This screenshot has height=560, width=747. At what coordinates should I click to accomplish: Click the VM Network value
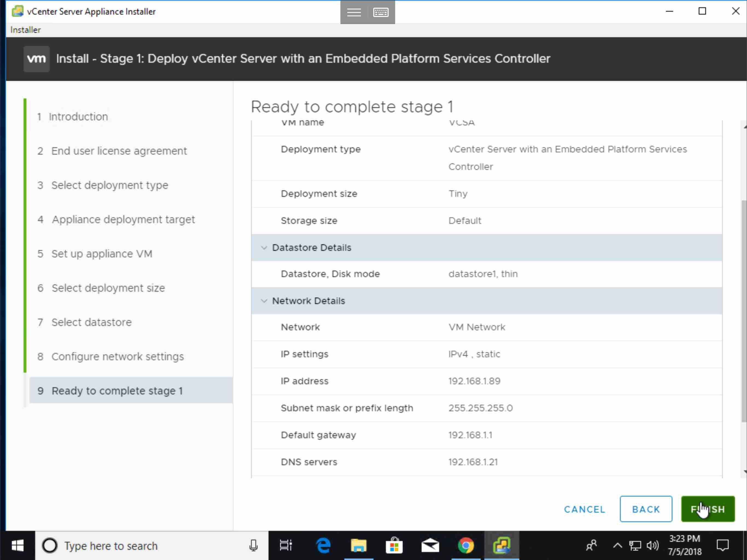click(477, 327)
